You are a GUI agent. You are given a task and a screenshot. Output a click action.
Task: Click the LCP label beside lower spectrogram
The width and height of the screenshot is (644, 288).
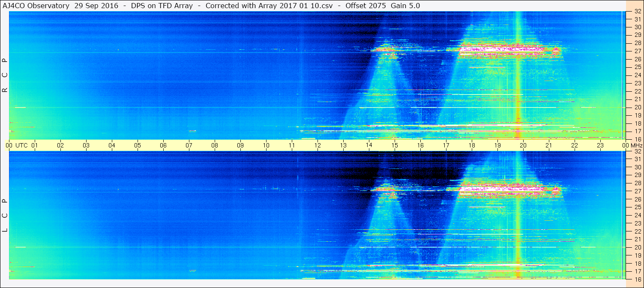click(x=5, y=216)
